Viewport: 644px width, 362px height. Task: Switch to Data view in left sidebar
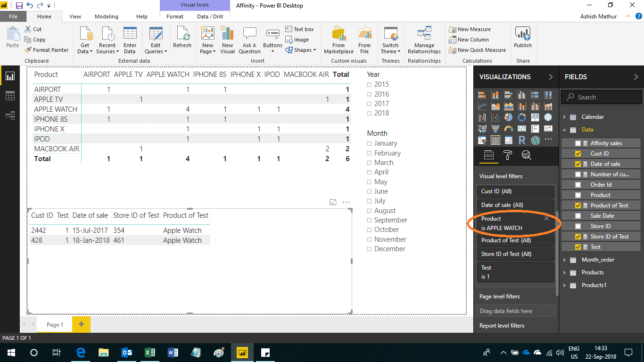point(10,96)
